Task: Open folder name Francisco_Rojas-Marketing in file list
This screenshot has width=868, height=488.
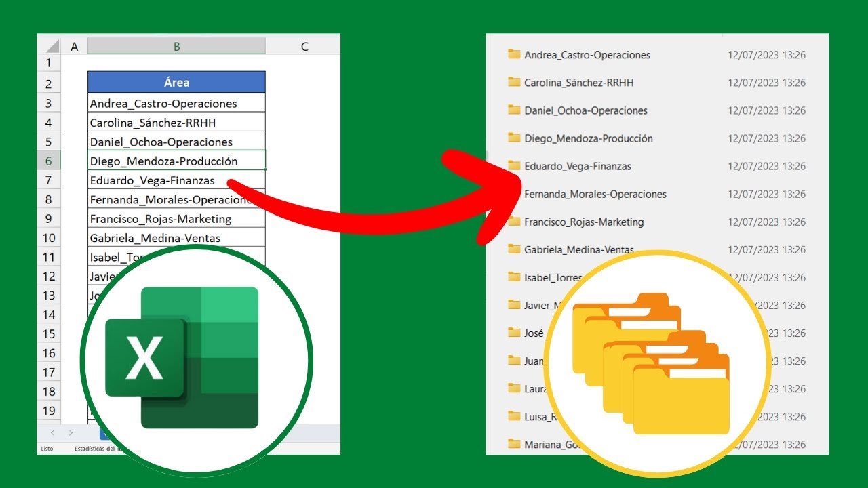Action: 584,222
